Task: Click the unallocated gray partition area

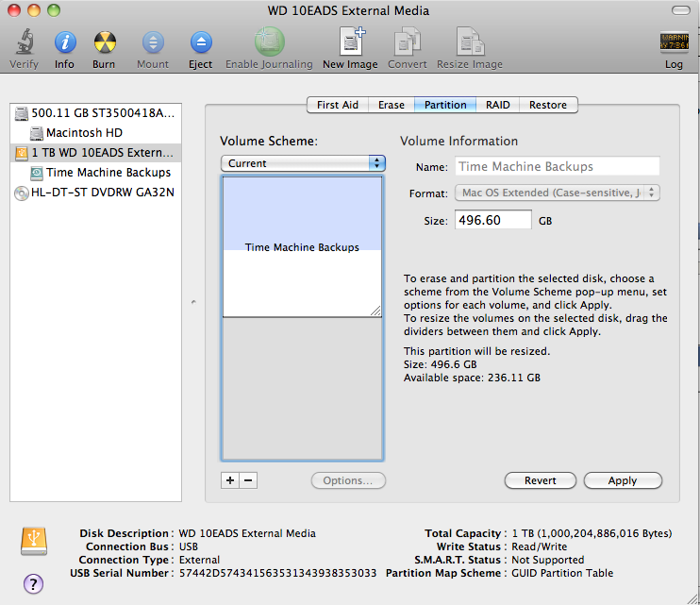Action: (x=302, y=389)
